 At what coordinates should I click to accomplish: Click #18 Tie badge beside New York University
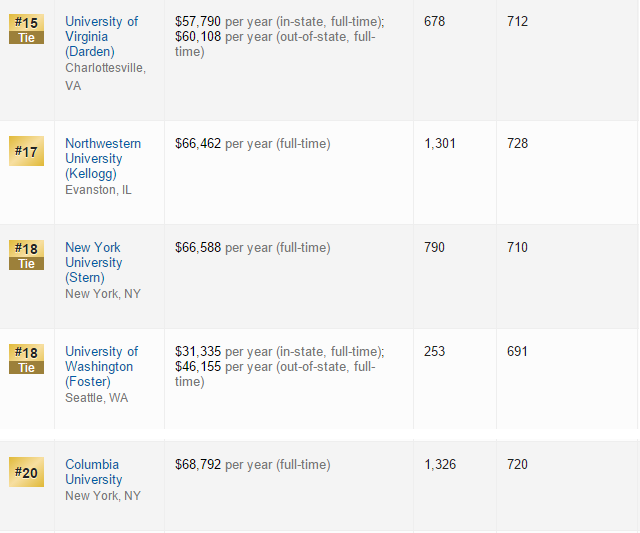(26, 255)
